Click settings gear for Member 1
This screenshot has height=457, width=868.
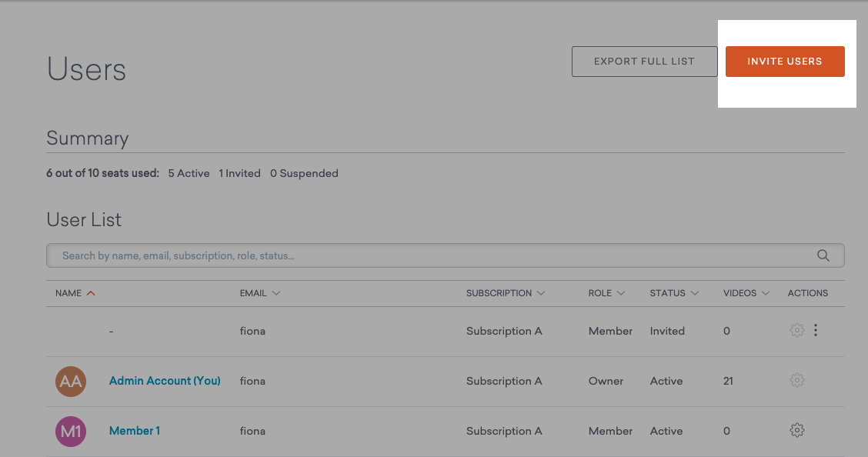(x=797, y=430)
